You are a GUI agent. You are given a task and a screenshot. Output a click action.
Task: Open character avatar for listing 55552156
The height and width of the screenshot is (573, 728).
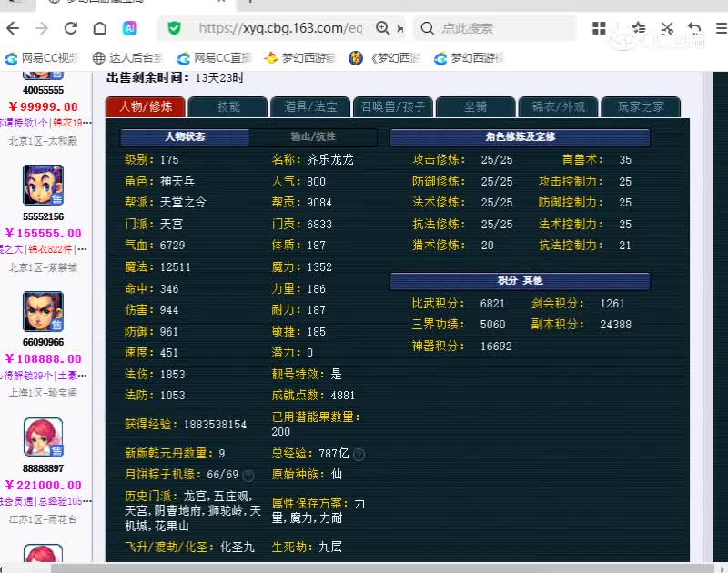pyautogui.click(x=43, y=186)
